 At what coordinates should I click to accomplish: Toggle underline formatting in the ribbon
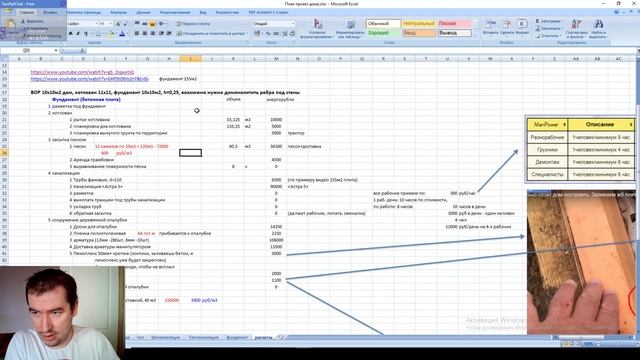point(86,33)
